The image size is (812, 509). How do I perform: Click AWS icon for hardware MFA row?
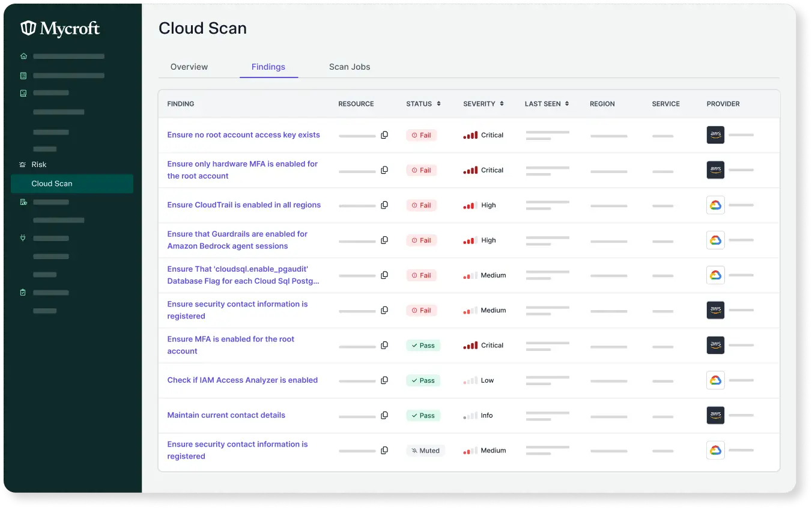[x=715, y=170]
